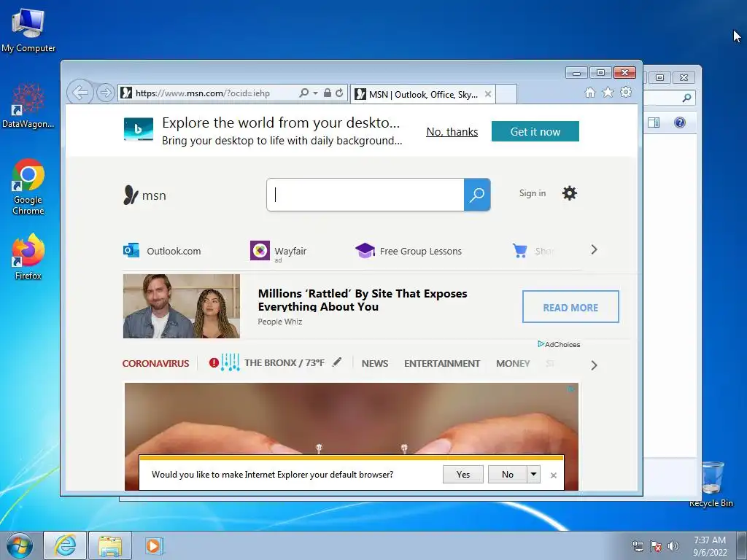Focus the MSN web search box
This screenshot has width=747, height=560.
pos(365,195)
